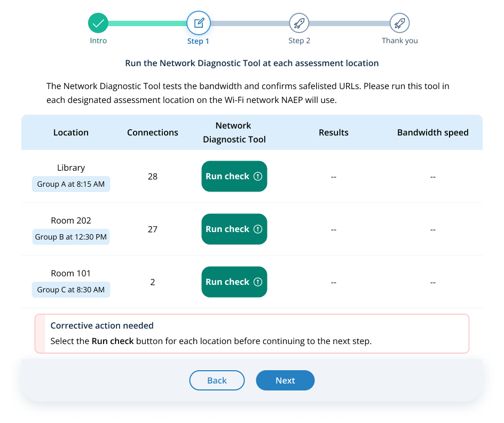The width and height of the screenshot is (504, 423).
Task: Click the Bandwidth speed column header
Action: [x=432, y=132]
